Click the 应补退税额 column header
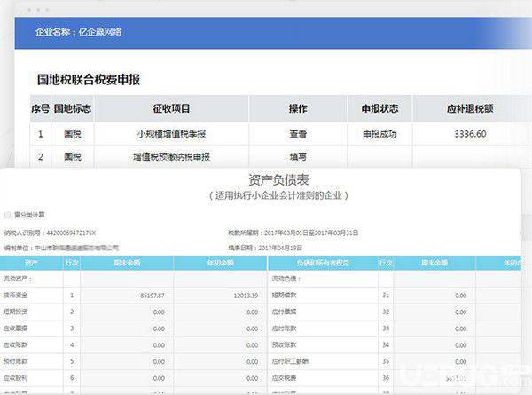 click(470, 108)
